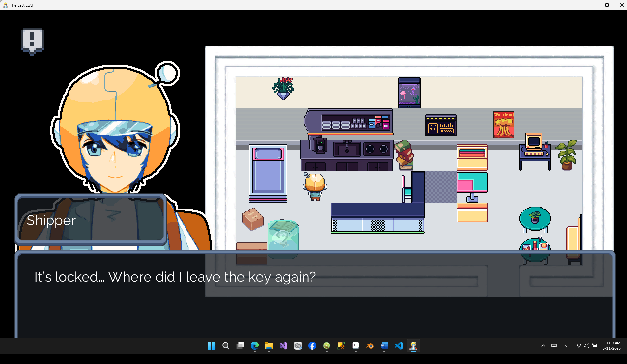Open the gray swirl app on the taskbar
This screenshot has width=627, height=364.
click(x=298, y=346)
